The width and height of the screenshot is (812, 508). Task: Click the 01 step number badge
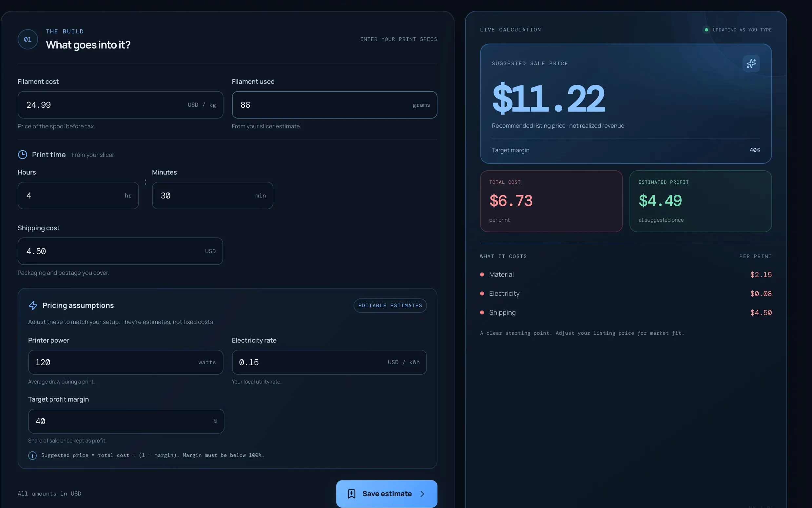28,39
